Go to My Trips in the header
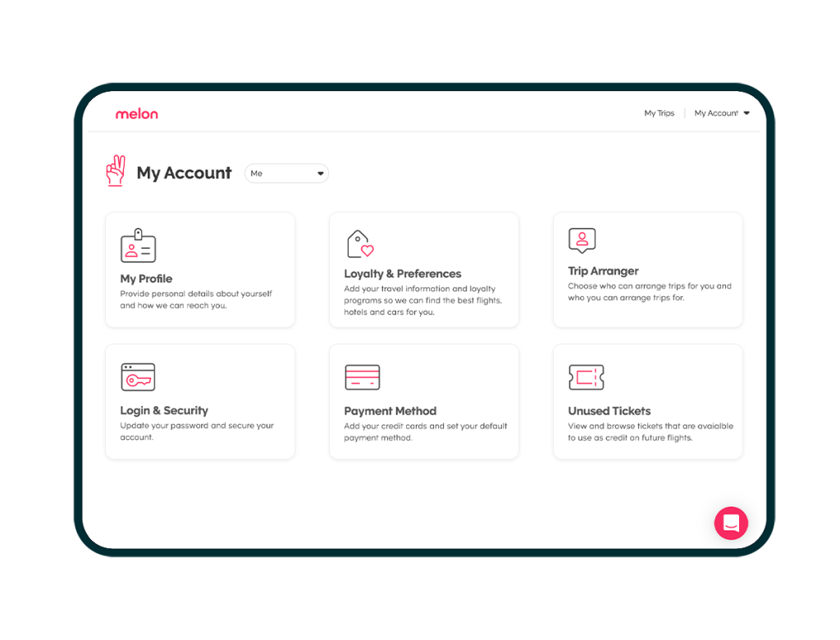This screenshot has width=840, height=640. point(659,113)
